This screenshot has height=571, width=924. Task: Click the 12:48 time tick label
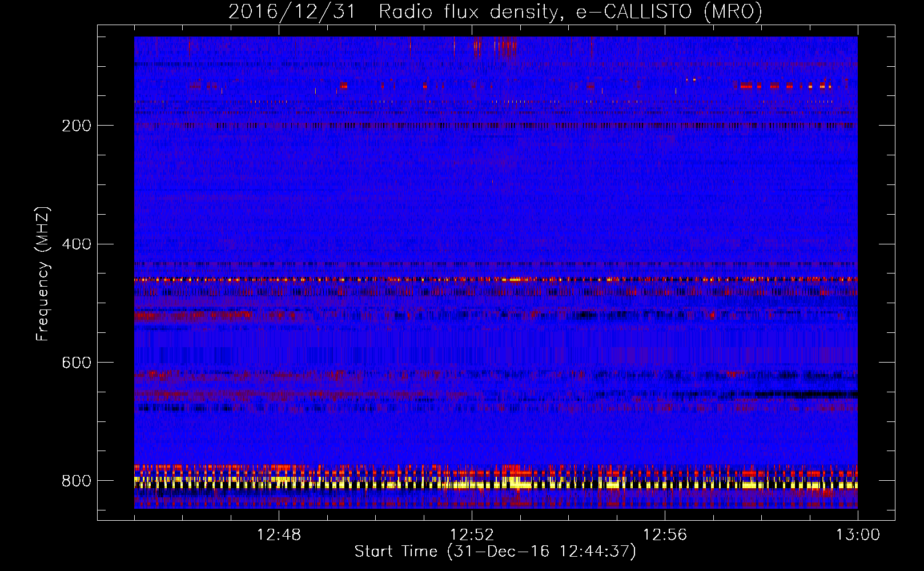pyautogui.click(x=279, y=535)
